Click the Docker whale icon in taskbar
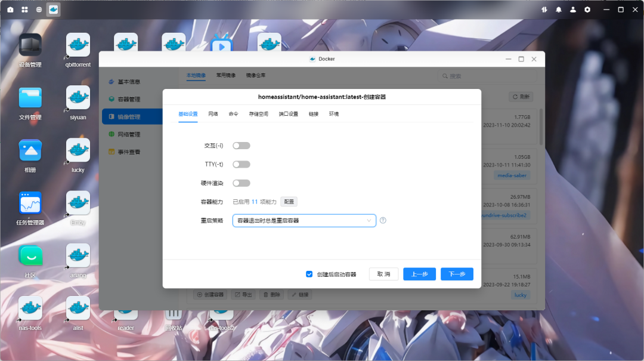The image size is (644, 361). pos(53,9)
